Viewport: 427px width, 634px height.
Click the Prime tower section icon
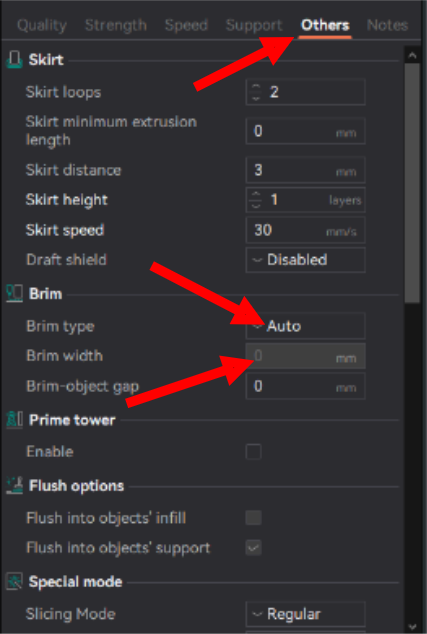point(14,420)
